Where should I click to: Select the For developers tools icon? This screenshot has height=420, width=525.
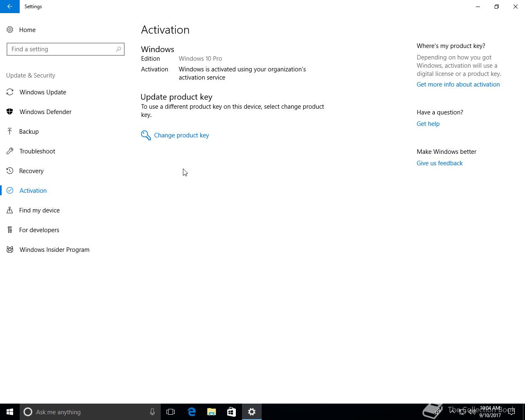[10, 230]
